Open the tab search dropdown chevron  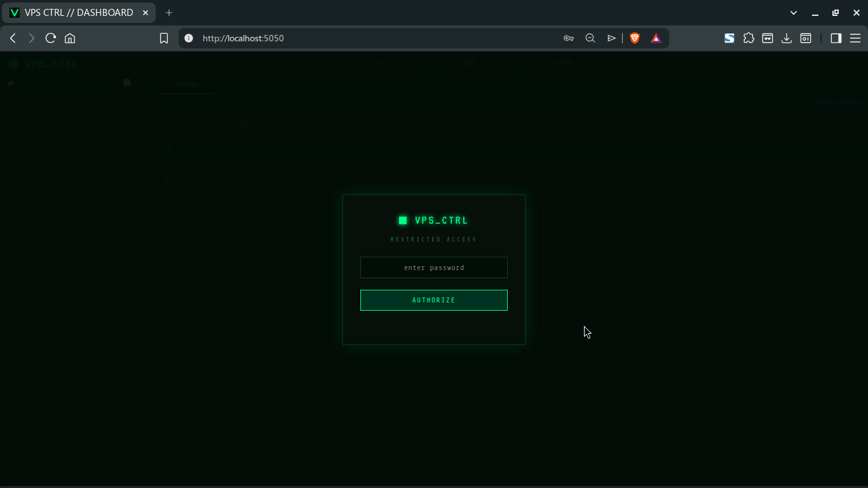(x=794, y=13)
